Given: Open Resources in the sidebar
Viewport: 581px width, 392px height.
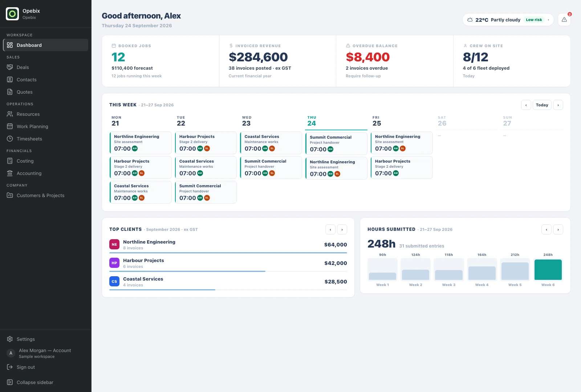Looking at the screenshot, I should click(46, 114).
